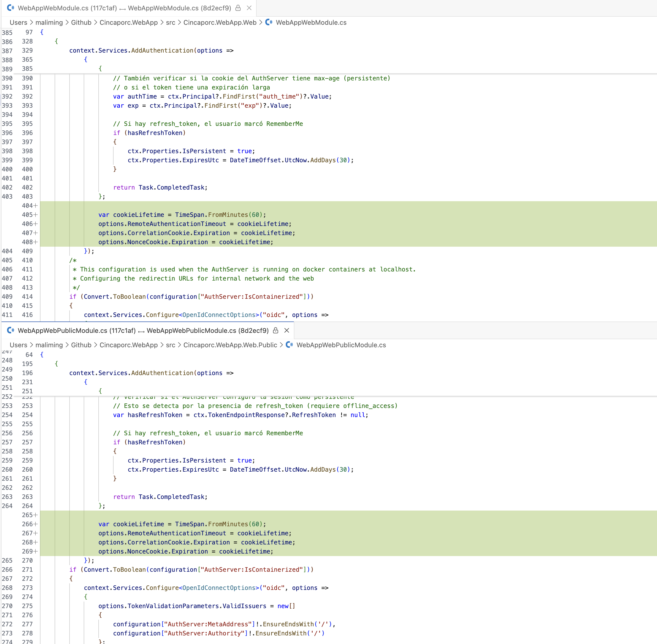The image size is (657, 644).
Task: Click the lock icon on WebAppWebPublicModule.cs tab
Action: (x=276, y=330)
